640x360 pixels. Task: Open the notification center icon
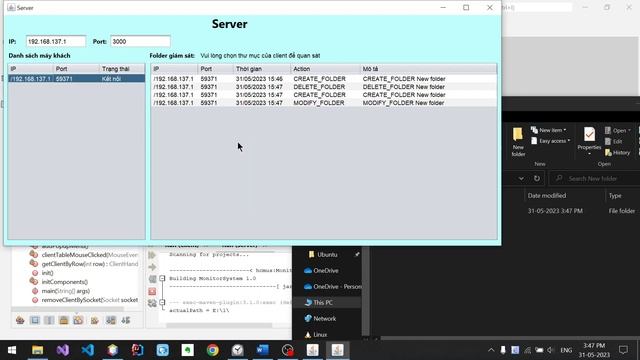623,350
